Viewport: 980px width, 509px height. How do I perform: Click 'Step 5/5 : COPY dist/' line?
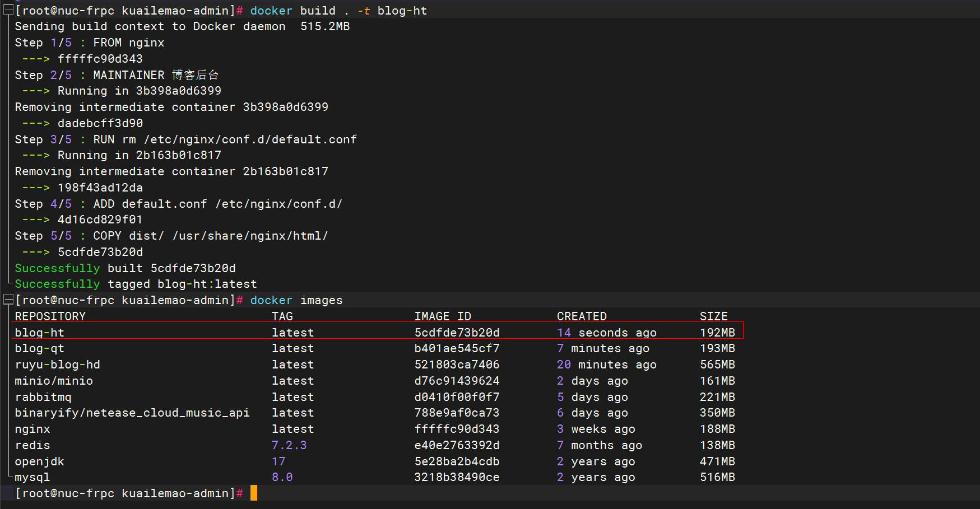[171, 236]
